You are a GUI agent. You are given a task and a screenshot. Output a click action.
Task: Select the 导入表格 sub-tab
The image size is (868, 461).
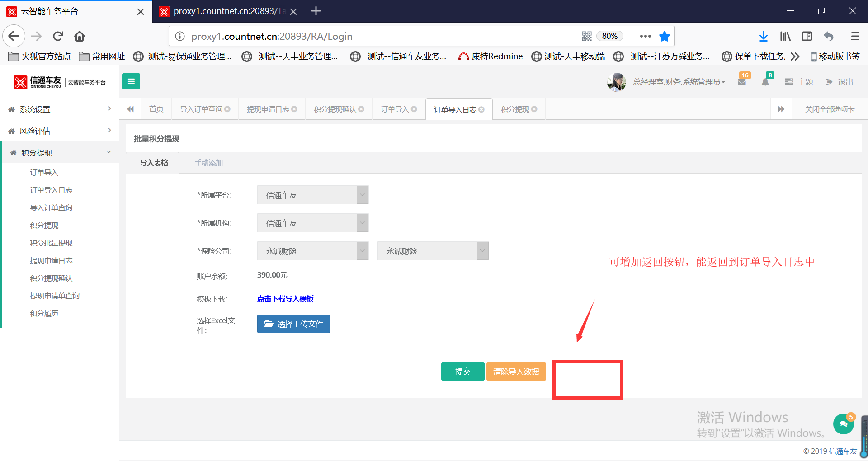154,163
